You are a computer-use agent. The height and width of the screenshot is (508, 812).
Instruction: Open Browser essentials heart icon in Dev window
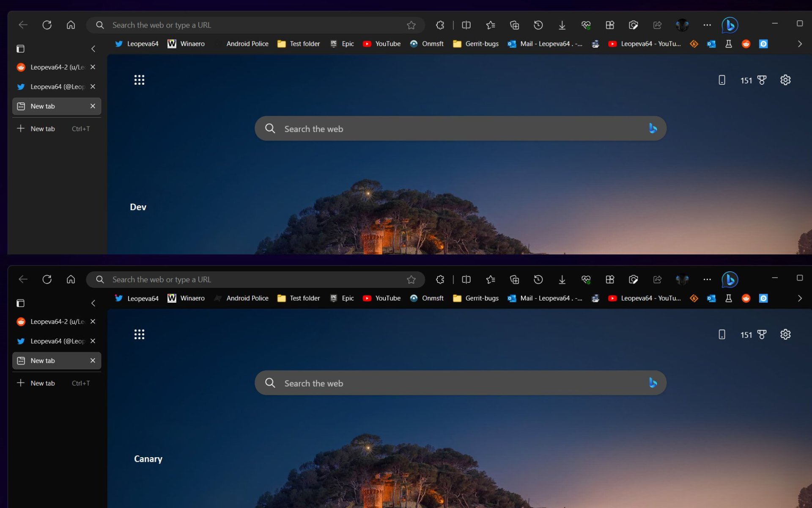pyautogui.click(x=586, y=25)
